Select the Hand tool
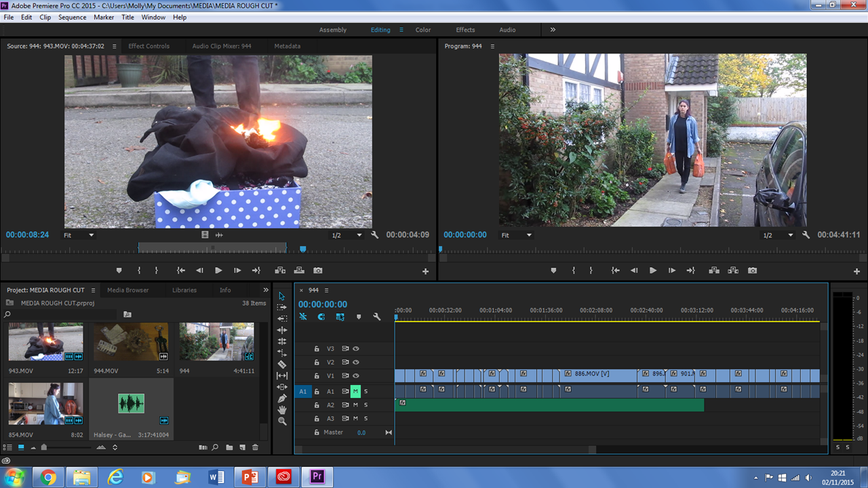This screenshot has width=868, height=488. pos(282,409)
